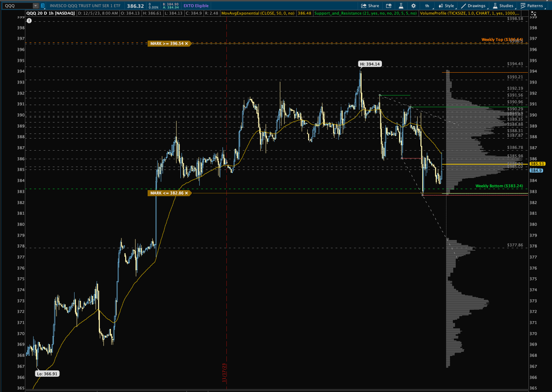Click the $377.86 support level label
552x392 pixels.
click(x=515, y=245)
